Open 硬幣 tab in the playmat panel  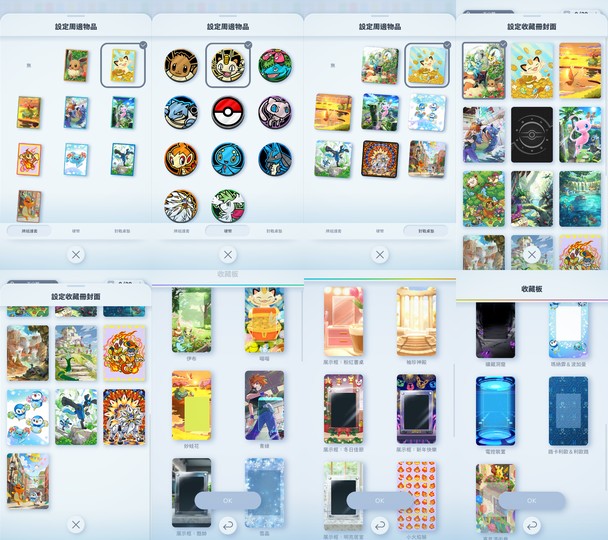(380, 231)
